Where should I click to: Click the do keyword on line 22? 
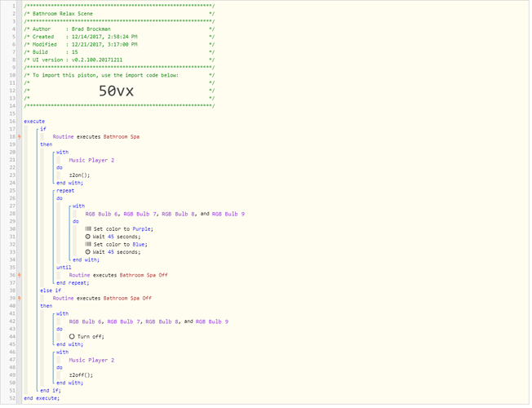(60, 167)
